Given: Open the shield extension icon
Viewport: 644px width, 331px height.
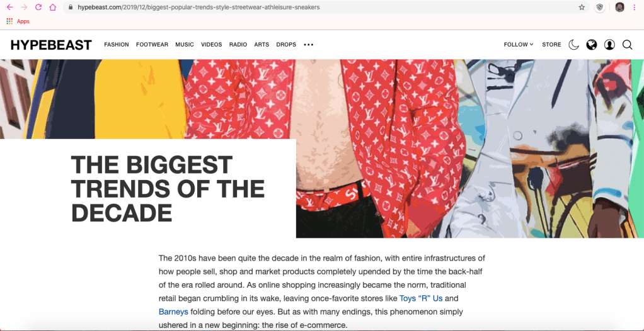Looking at the screenshot, I should [x=600, y=8].
